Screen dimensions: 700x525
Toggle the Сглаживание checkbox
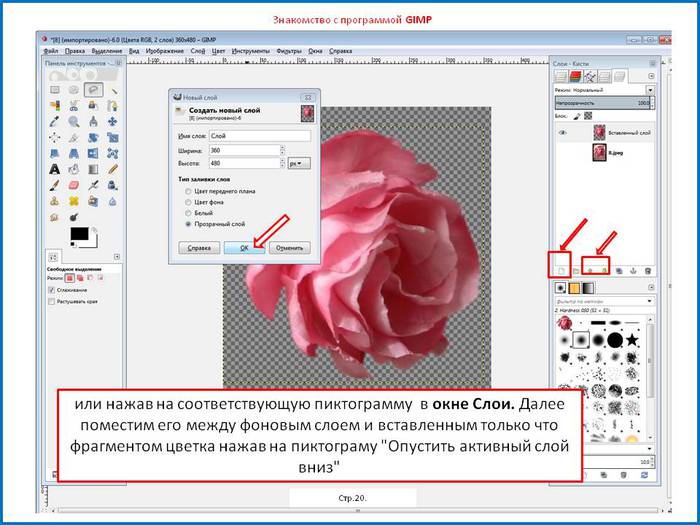(51, 290)
